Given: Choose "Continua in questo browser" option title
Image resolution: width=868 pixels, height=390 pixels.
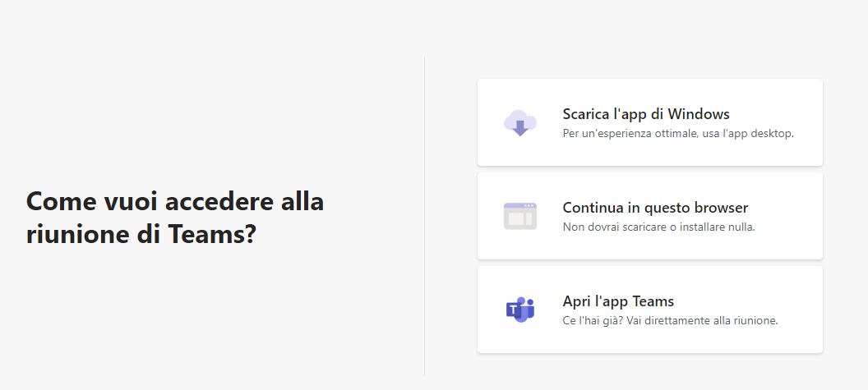Looking at the screenshot, I should coord(655,208).
